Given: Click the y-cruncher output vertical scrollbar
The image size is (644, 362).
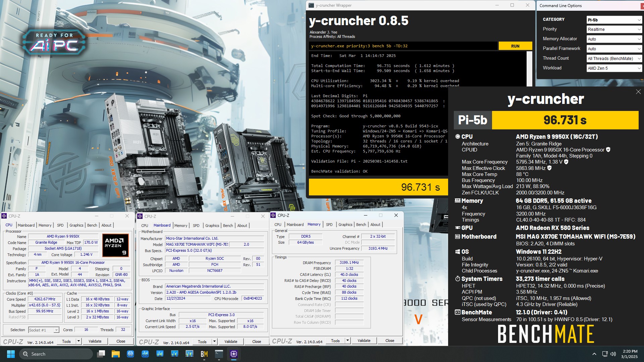Looking at the screenshot, I should tap(529, 69).
